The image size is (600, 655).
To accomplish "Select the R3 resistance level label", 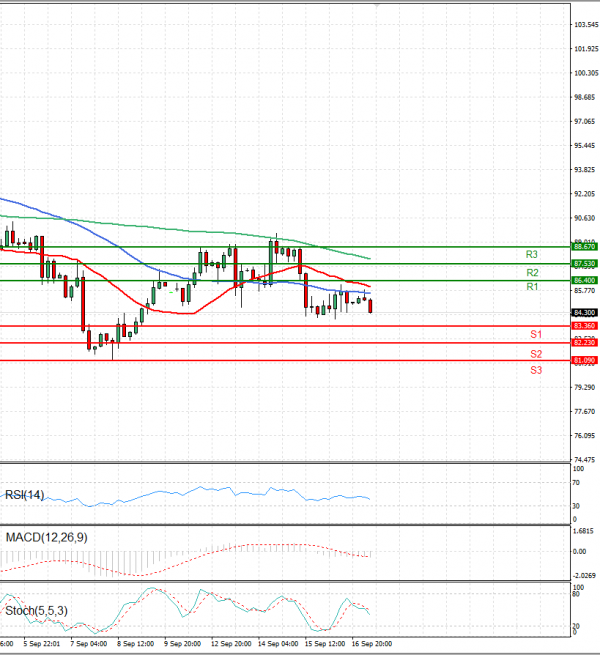I will tap(534, 255).
